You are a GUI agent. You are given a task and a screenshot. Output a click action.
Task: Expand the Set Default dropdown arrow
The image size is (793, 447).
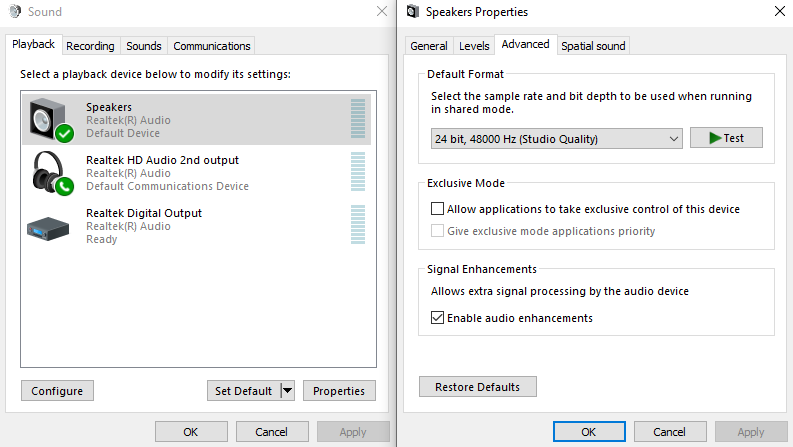[x=288, y=391]
